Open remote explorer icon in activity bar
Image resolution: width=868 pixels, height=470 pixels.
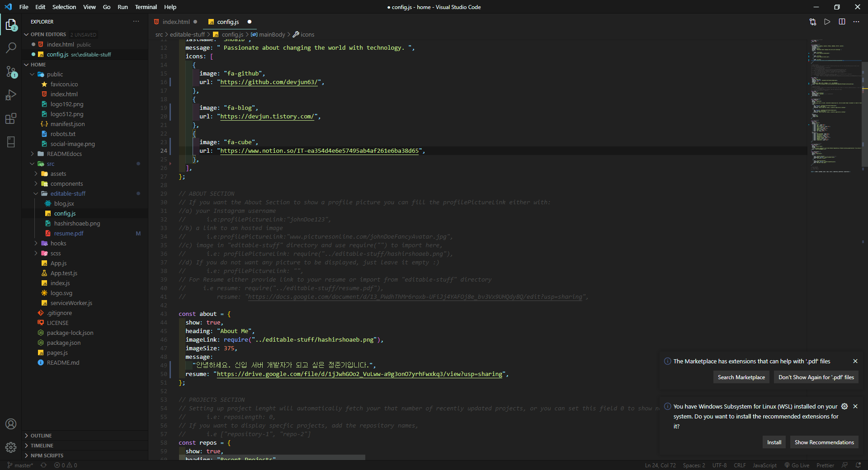point(11,142)
